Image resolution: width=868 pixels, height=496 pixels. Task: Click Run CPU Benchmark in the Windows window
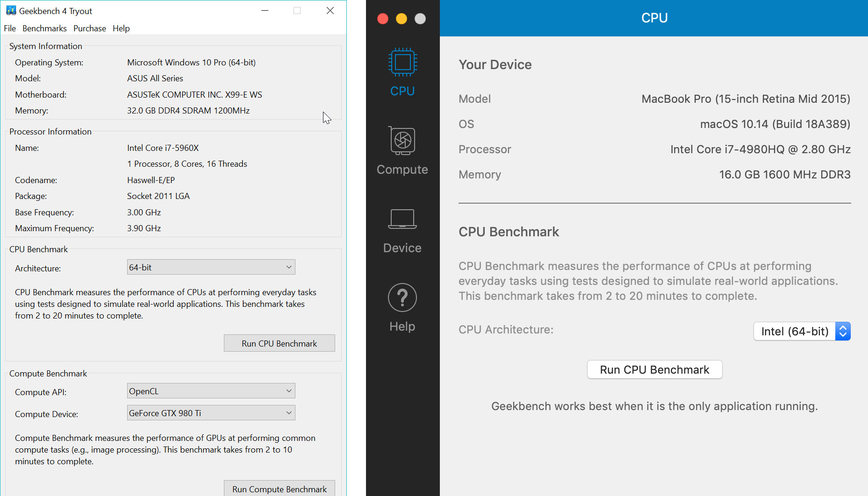pos(280,343)
